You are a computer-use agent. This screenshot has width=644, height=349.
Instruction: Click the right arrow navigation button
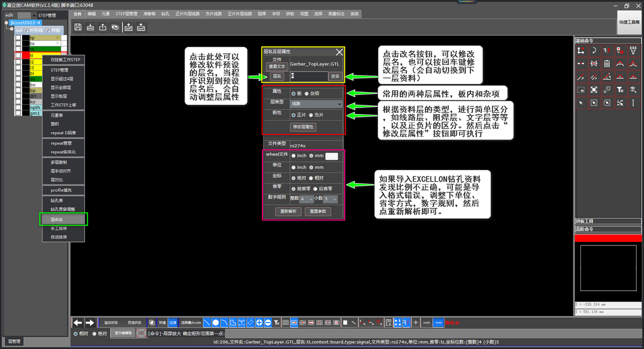click(90, 323)
